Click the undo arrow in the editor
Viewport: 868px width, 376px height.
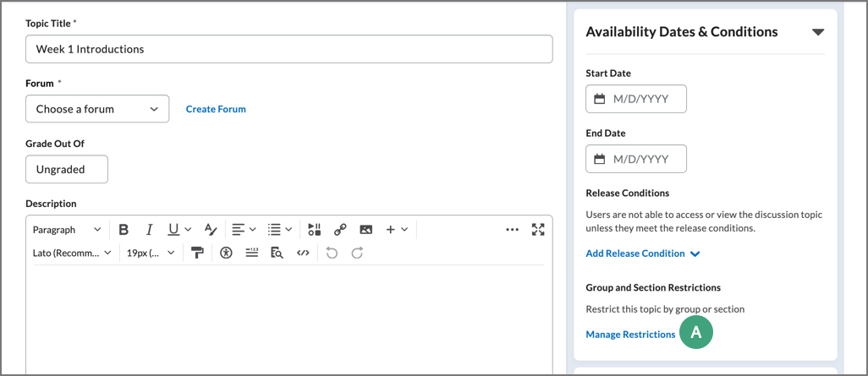coord(332,253)
